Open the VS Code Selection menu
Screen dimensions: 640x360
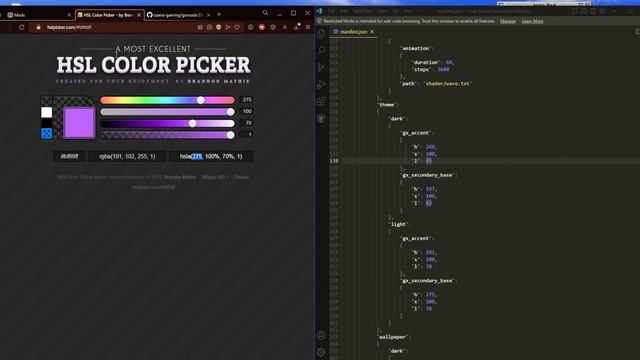coord(362,11)
